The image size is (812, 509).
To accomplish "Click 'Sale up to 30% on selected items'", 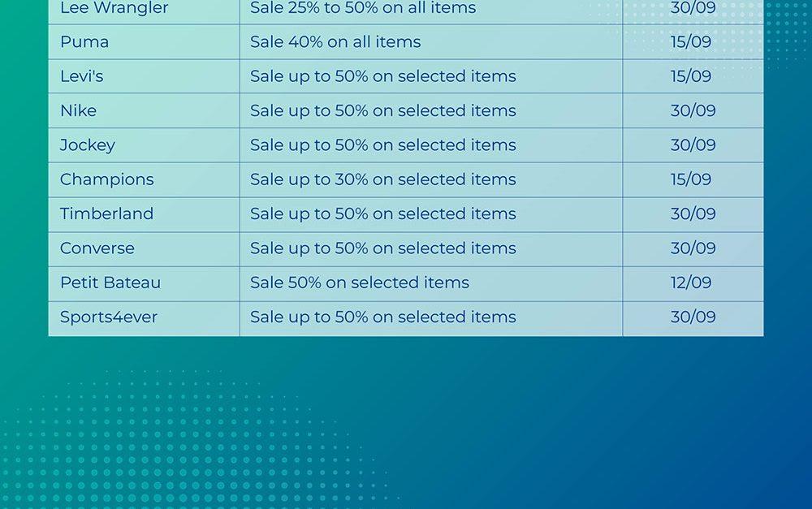I will 382,179.
